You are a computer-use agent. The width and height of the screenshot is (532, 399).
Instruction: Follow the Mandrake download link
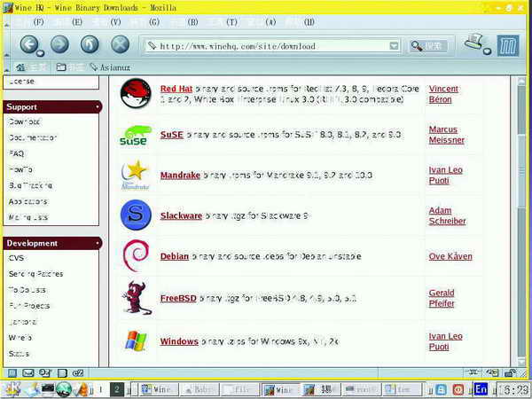(x=179, y=176)
